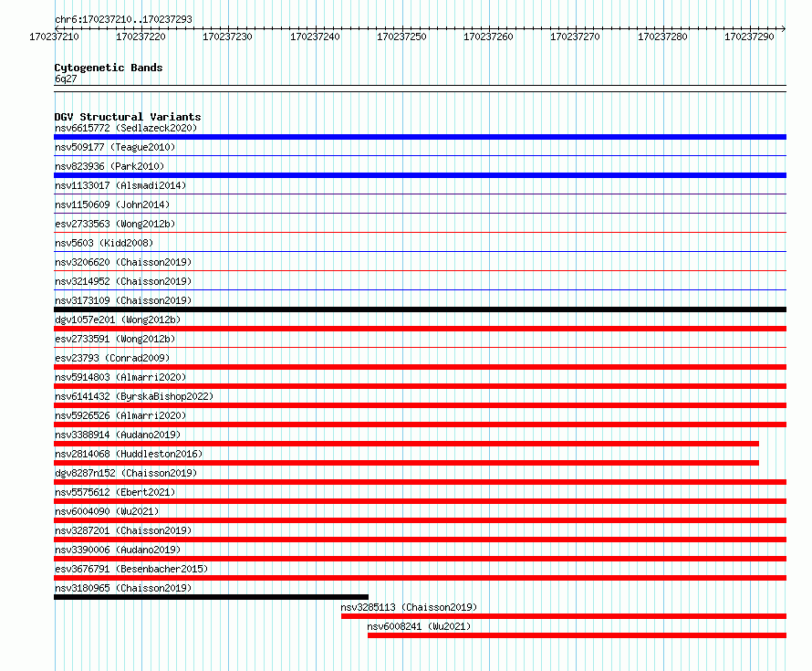Click ruler position 170237210

pyautogui.click(x=54, y=37)
